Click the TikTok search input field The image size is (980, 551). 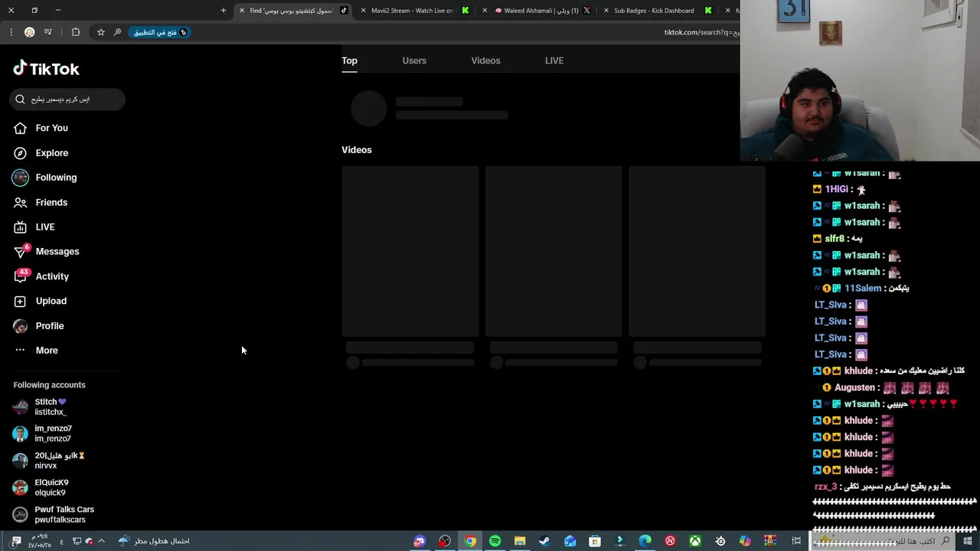pos(67,99)
